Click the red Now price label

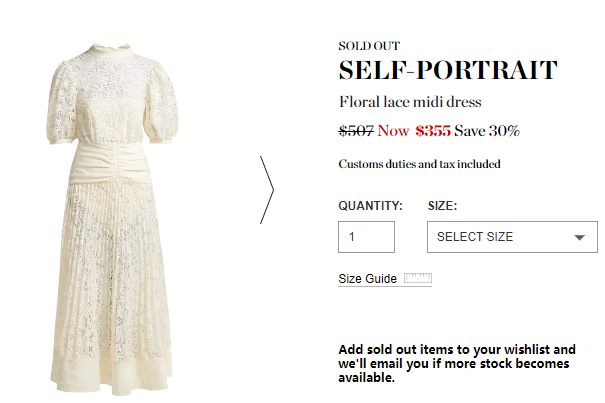tap(393, 130)
